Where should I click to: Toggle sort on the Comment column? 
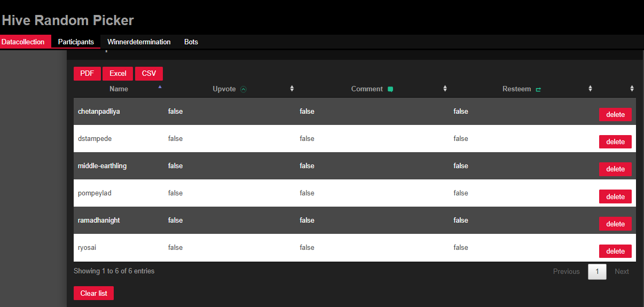coord(445,89)
